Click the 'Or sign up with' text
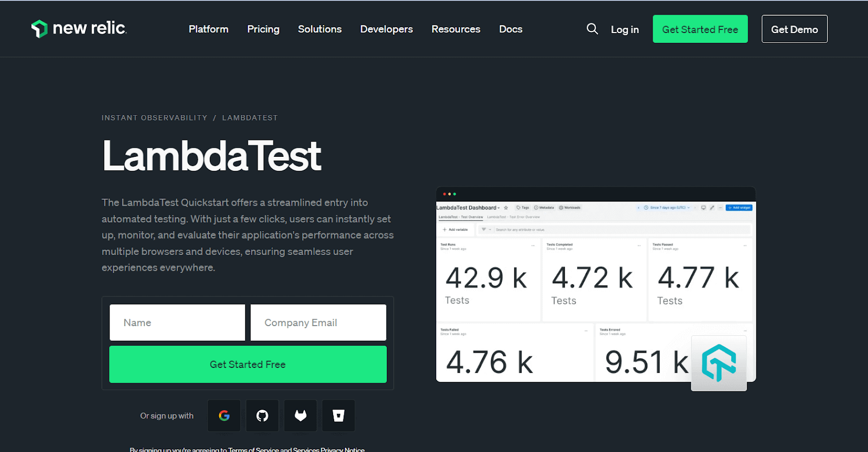This screenshot has width=868, height=452. [167, 416]
